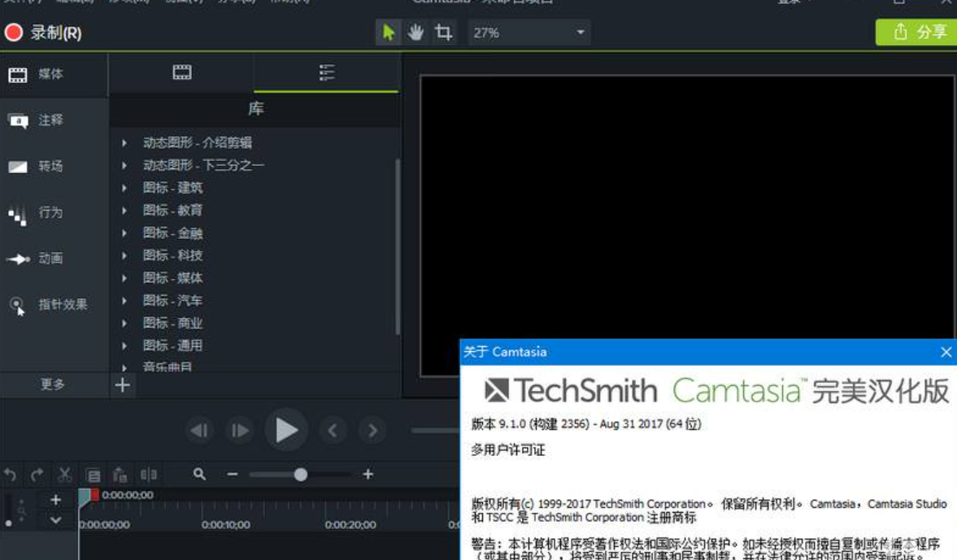
Task: Select the 动态图形 - 下三分之一 library row
Action: coord(254,165)
